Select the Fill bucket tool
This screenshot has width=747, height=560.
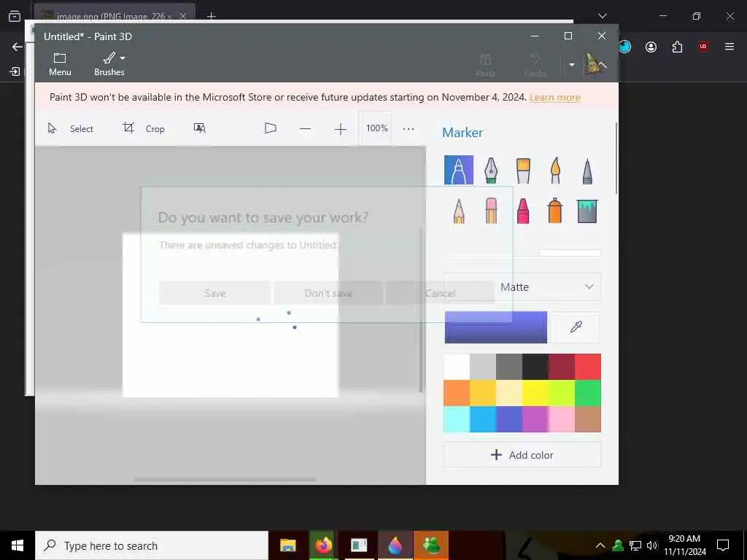[587, 211]
